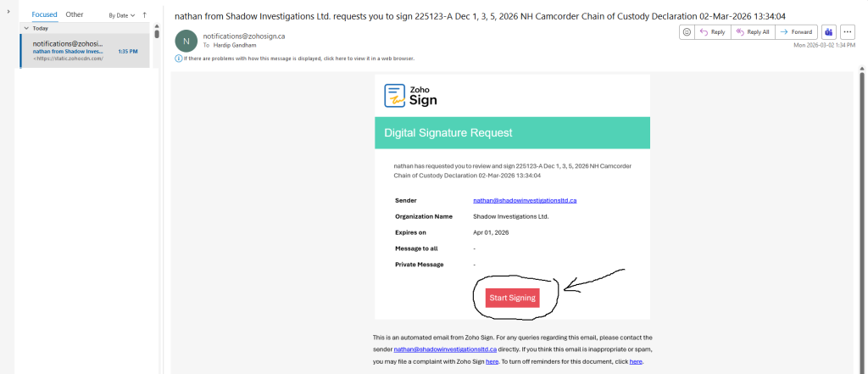This screenshot has width=868, height=374.
Task: Expand the collapsed folder pane
Action: tap(8, 11)
